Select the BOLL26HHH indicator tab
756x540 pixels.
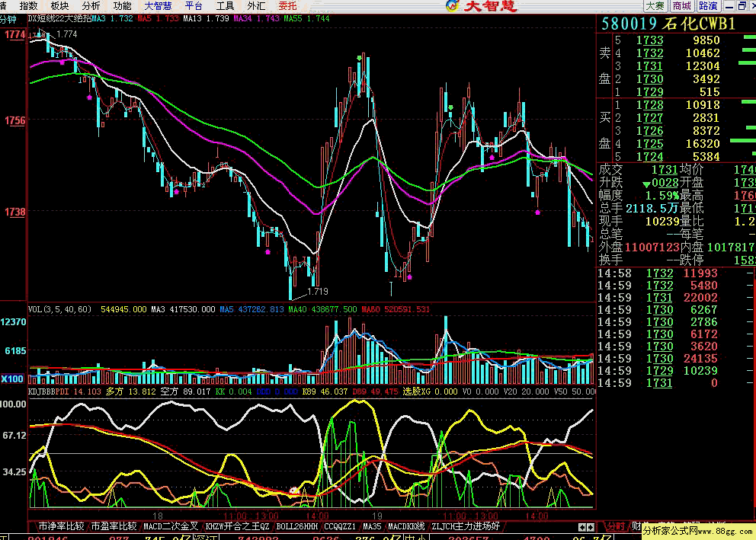click(297, 526)
